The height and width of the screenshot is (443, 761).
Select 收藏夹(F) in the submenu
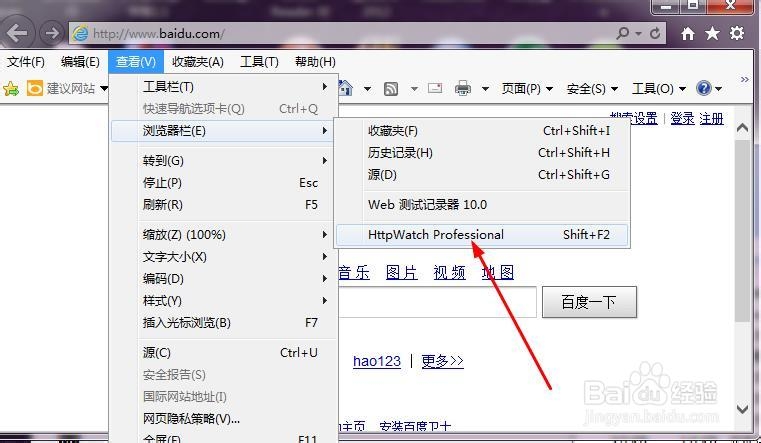(482, 131)
